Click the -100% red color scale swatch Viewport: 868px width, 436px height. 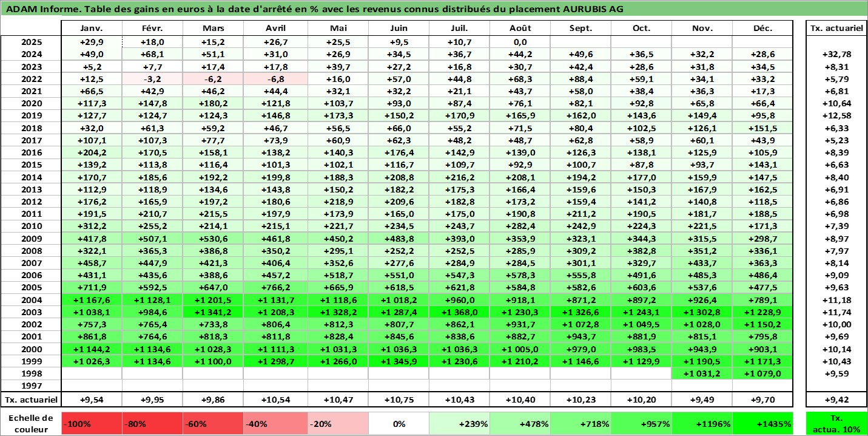click(92, 424)
